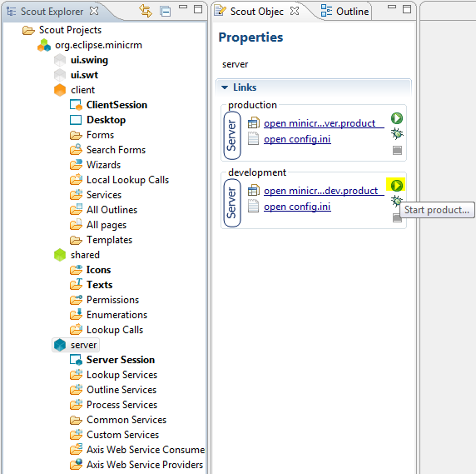Screen dimensions: 476x474
Task: Click the Link with Editor arrows icon
Action: pyautogui.click(x=146, y=11)
